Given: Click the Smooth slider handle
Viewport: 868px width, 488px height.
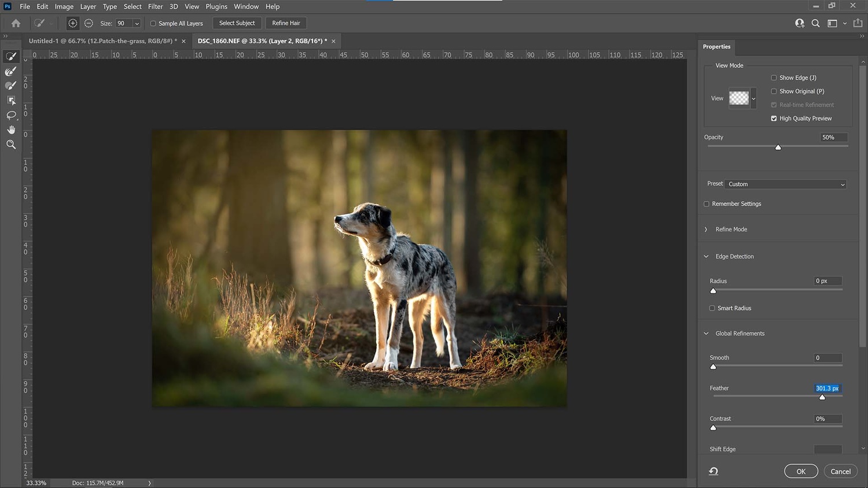Looking at the screenshot, I should pos(713,367).
